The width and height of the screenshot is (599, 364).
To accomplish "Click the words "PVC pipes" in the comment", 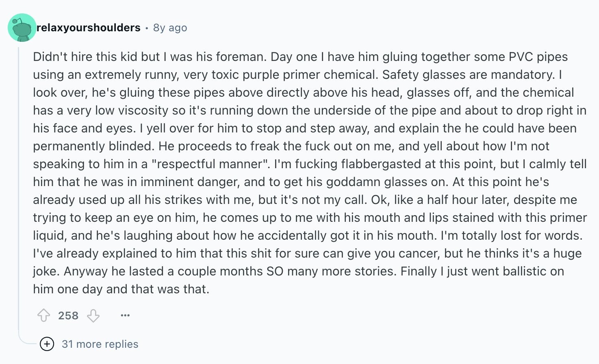I will coord(538,56).
